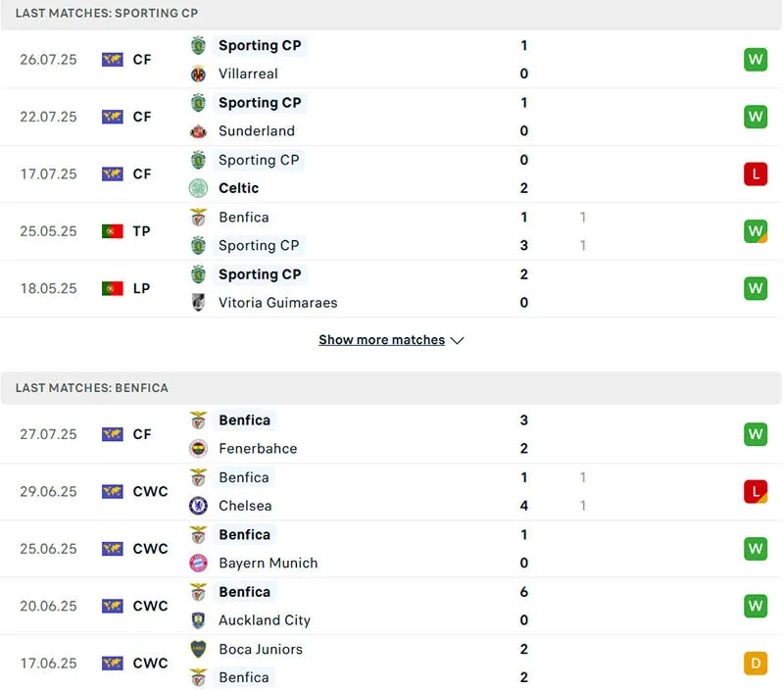
Task: Click the Vitoria Guimaraes crest
Action: click(199, 303)
